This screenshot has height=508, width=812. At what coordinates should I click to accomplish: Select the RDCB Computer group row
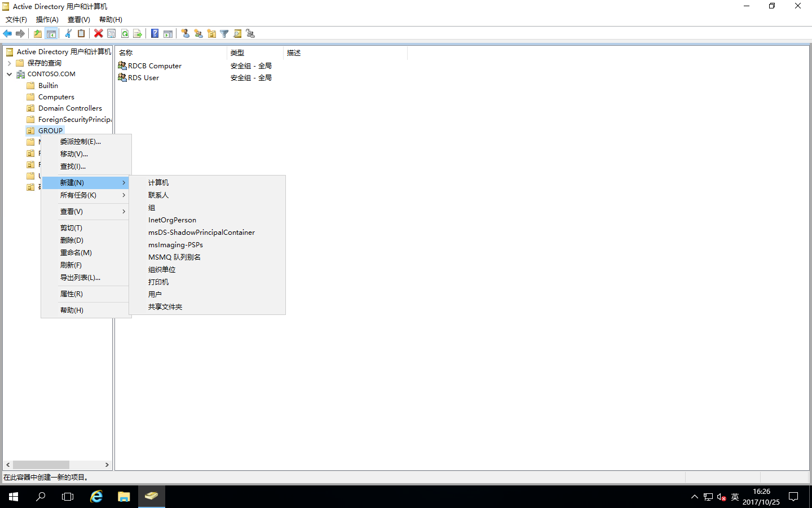tap(149, 66)
